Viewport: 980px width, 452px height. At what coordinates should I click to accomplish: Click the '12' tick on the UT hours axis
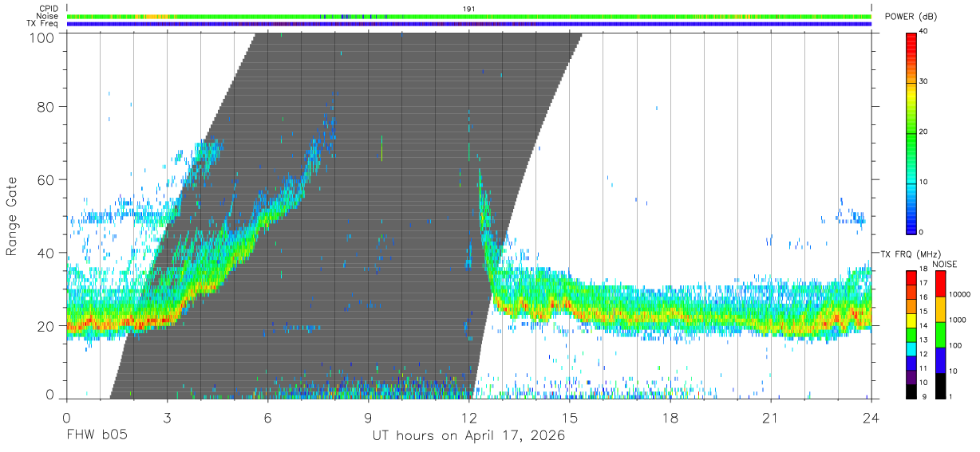(469, 417)
